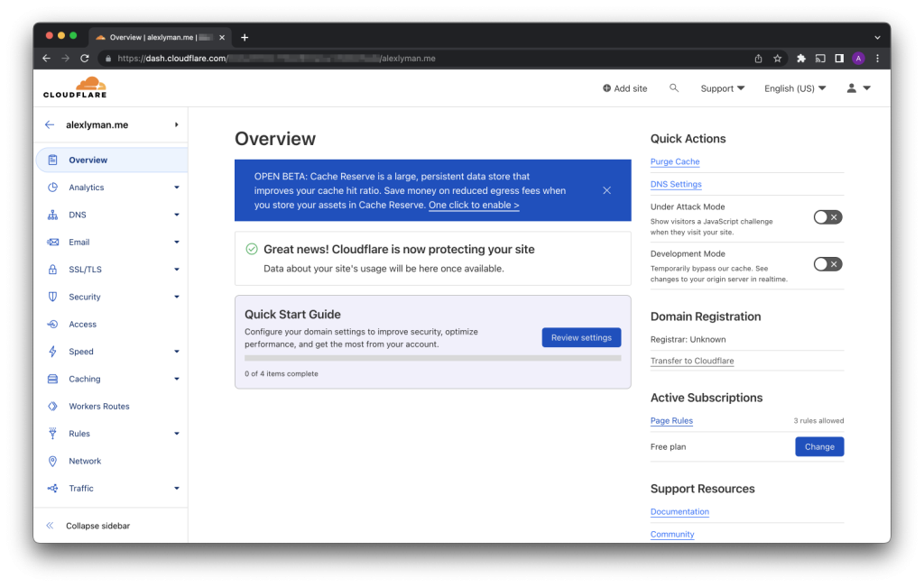This screenshot has height=587, width=924.
Task: Open the English (US) language dropdown
Action: click(x=794, y=88)
